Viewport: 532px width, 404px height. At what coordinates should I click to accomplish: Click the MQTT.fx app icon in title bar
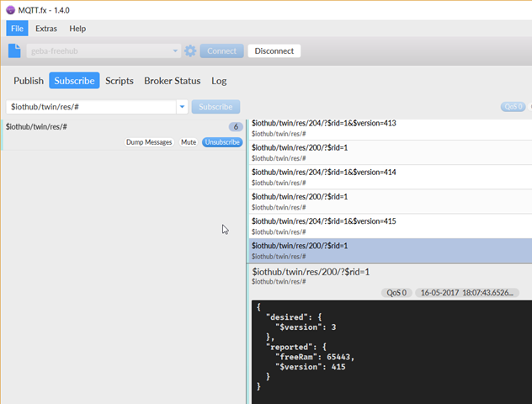10,9
